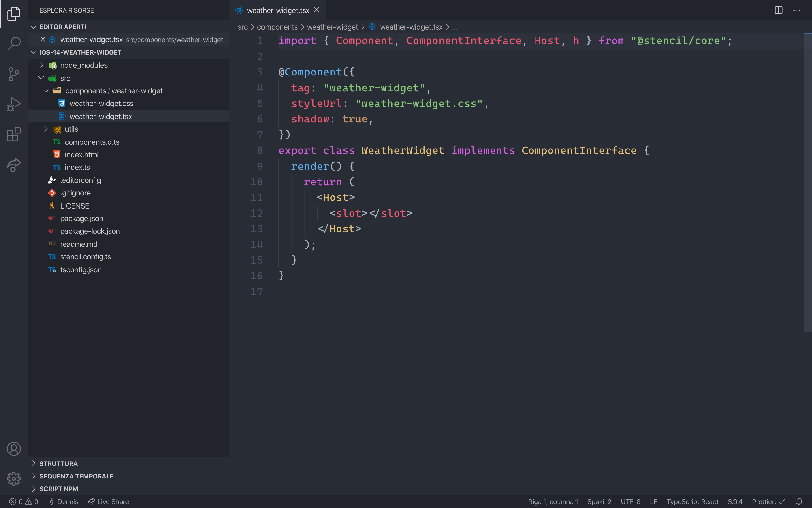Viewport: 812px width, 508px height.
Task: Click the Prettier status indicator
Action: tap(768, 502)
